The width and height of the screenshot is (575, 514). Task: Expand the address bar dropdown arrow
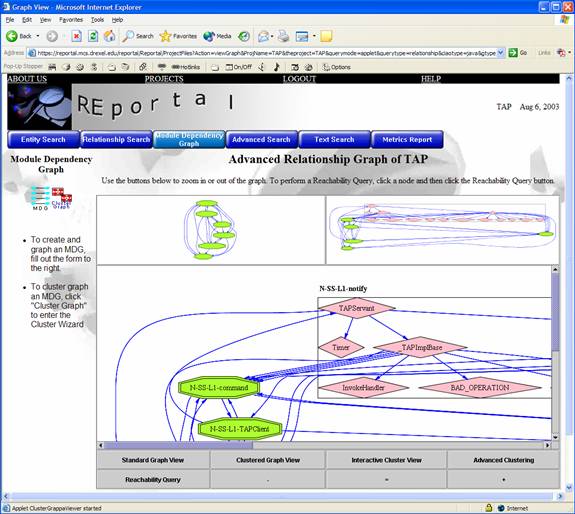coord(501,53)
